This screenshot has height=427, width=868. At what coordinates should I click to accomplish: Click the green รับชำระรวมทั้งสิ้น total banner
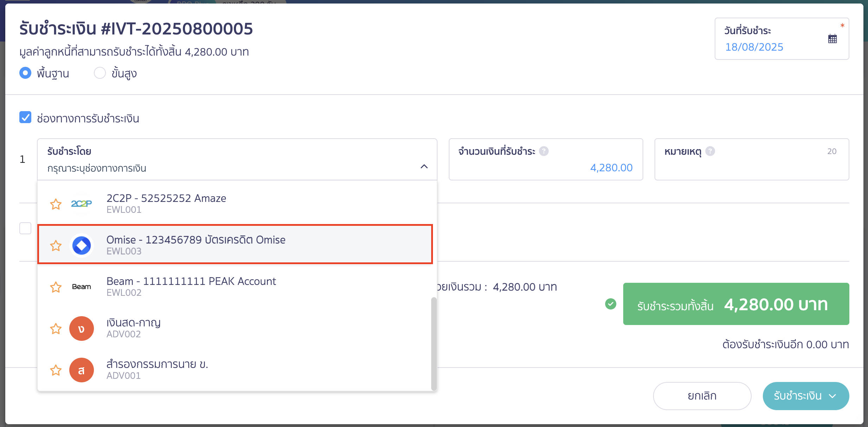click(x=736, y=304)
